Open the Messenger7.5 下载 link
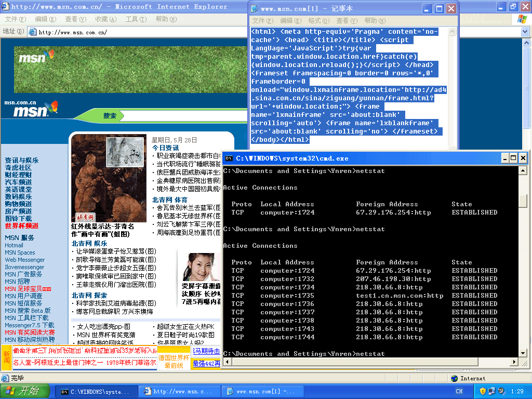This screenshot has height=399, width=532. pyautogui.click(x=29, y=325)
